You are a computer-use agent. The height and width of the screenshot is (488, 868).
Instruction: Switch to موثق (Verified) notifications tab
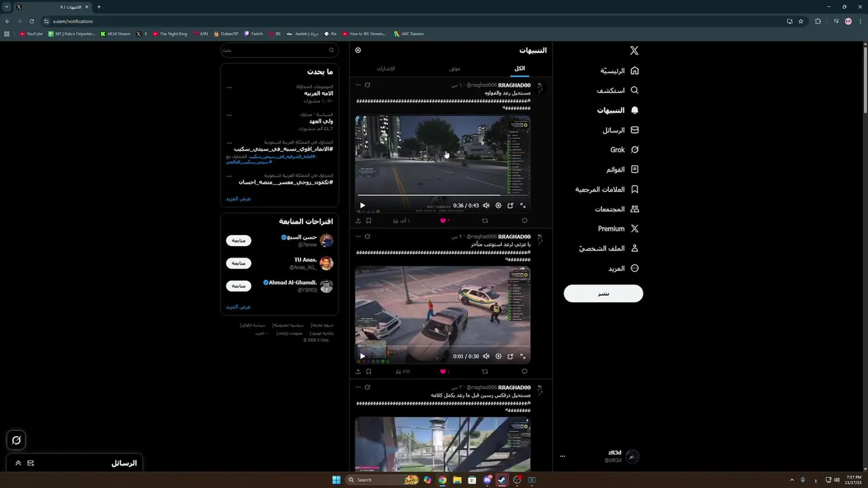[454, 68]
